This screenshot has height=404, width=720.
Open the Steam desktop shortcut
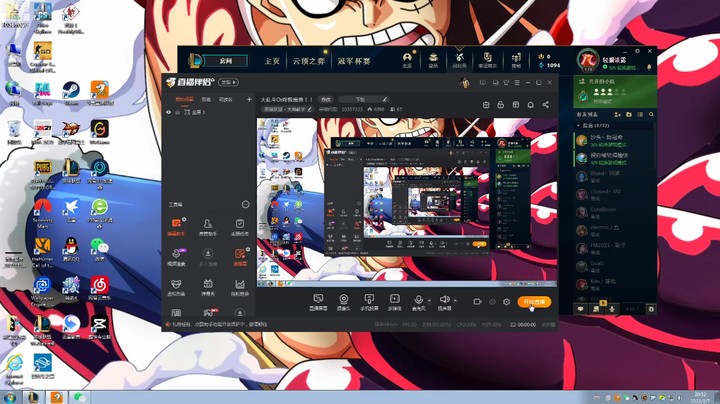click(71, 92)
